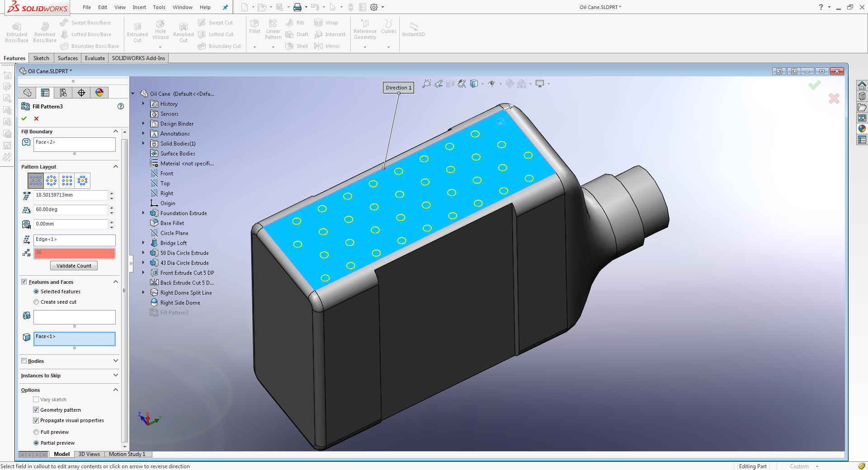
Task: Select Circular pattern layout
Action: (x=52, y=181)
